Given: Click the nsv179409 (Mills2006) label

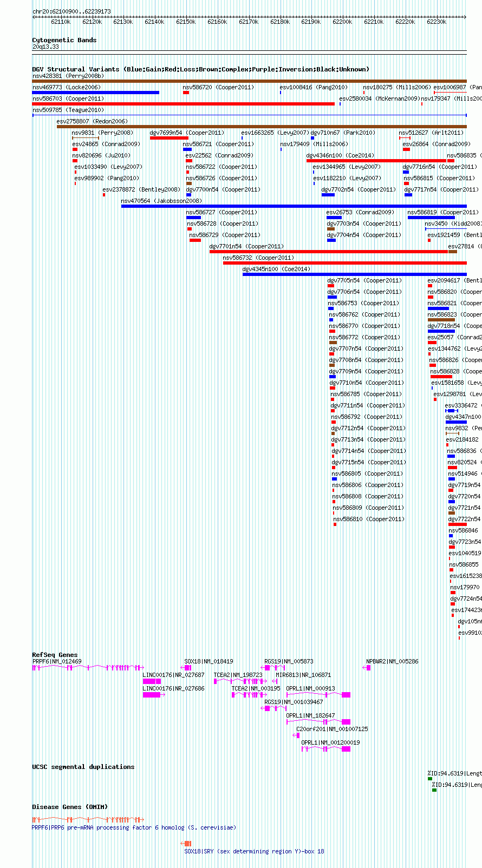Looking at the screenshot, I should tap(314, 144).
